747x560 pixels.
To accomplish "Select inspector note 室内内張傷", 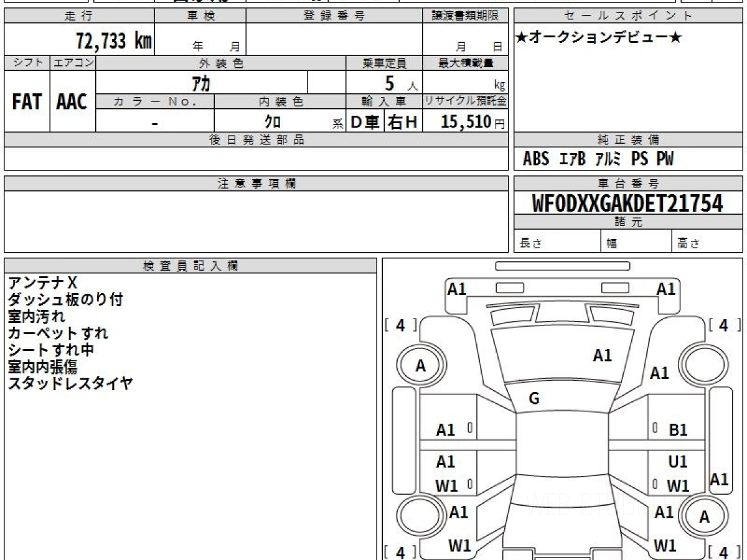I will tap(42, 366).
